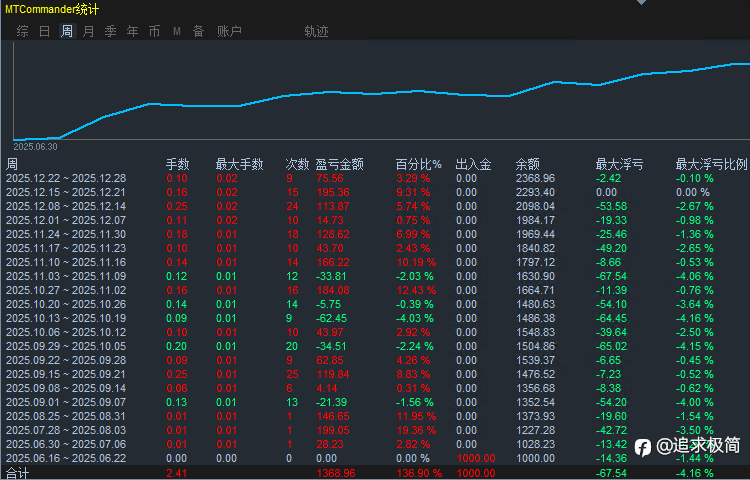The height and width of the screenshot is (480, 750).
Task: Select the 2025.12.22 ~ 2025.12.28 week row
Action: (66, 178)
